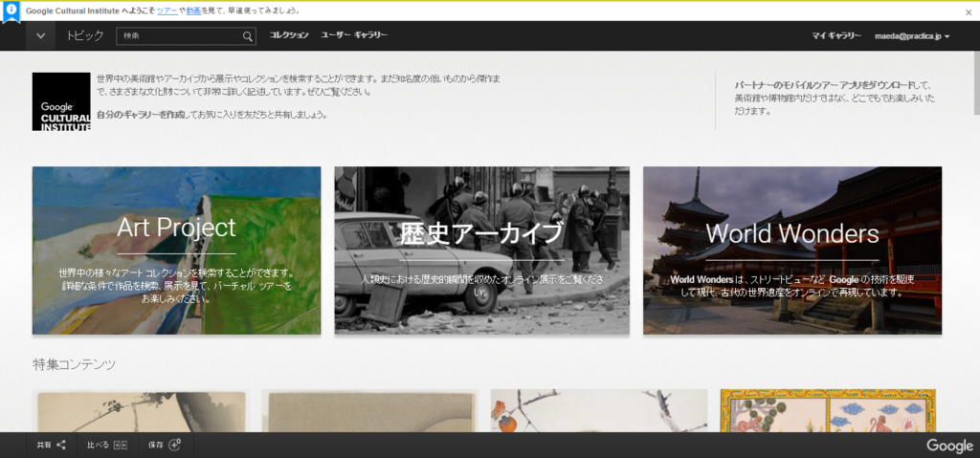980x458 pixels.
Task: Click the 比べる button
Action: pos(107,445)
